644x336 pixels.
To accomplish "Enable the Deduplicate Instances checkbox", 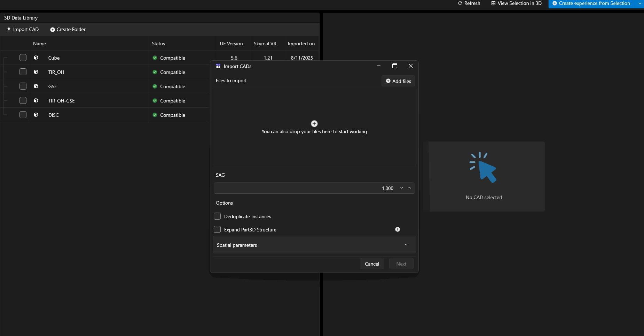I will click(217, 216).
